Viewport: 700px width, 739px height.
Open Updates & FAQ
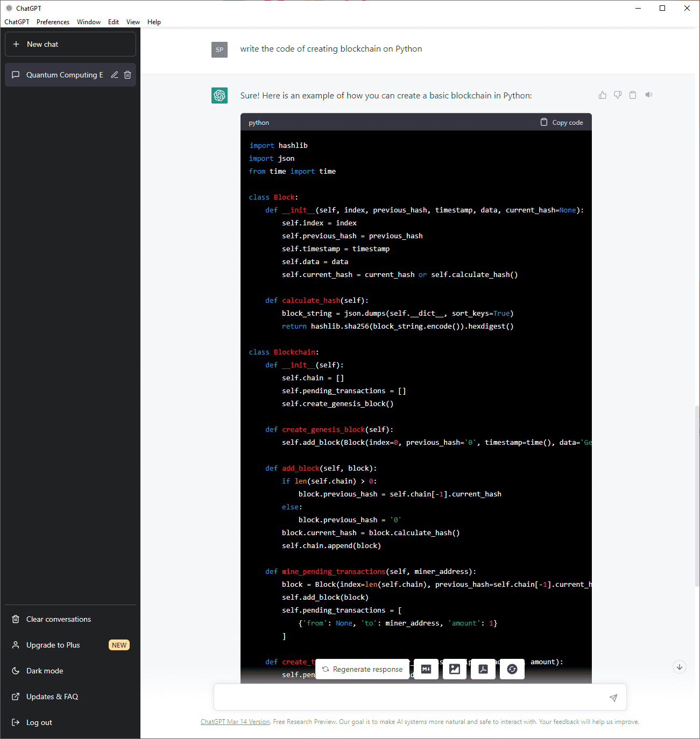coord(70,697)
